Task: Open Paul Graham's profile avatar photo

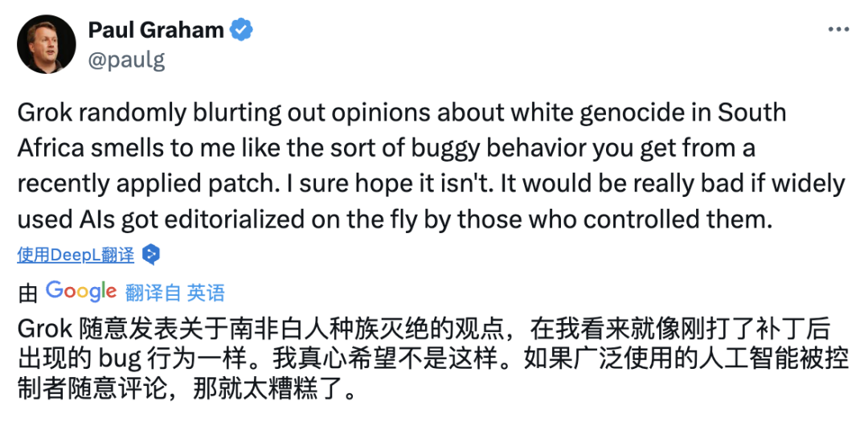Action: (x=47, y=44)
